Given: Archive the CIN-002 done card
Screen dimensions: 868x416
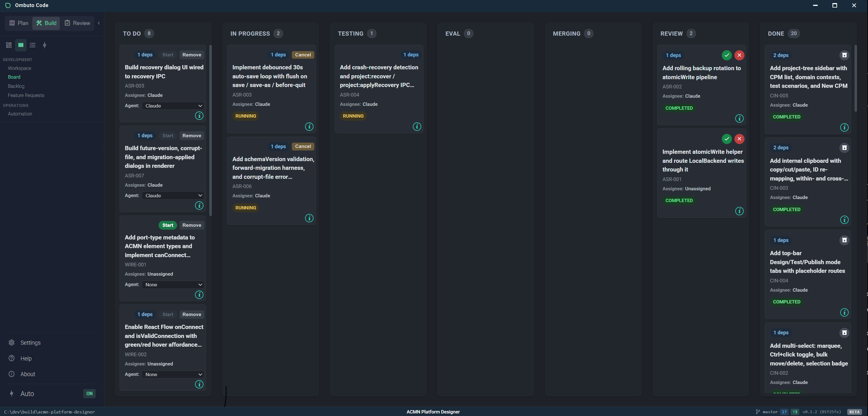Looking at the screenshot, I should click(x=844, y=333).
